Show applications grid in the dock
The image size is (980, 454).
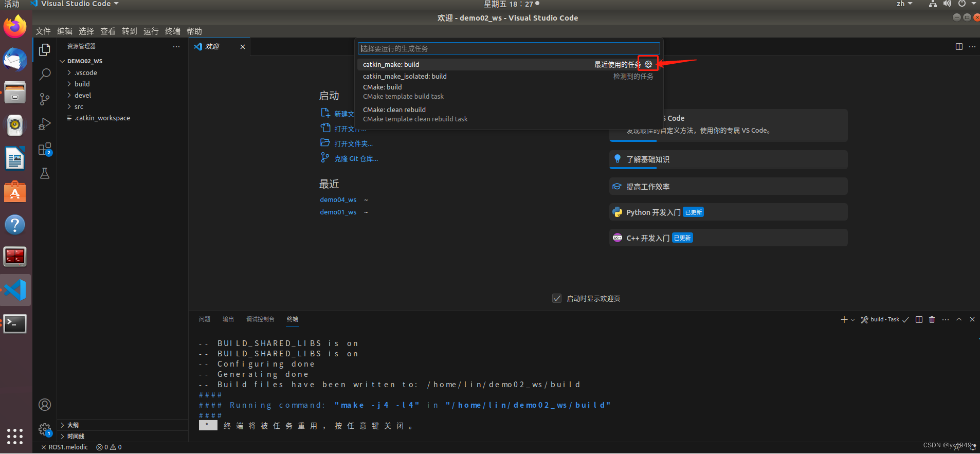point(15,436)
